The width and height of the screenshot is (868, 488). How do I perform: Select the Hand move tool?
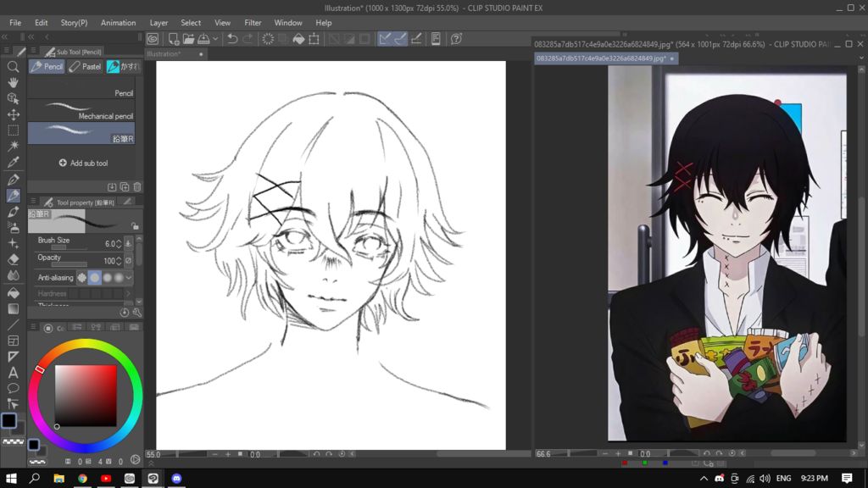click(x=13, y=82)
